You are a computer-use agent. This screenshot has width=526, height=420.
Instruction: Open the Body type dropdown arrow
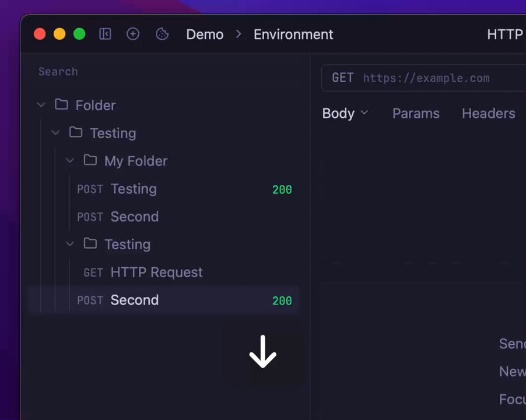[364, 113]
